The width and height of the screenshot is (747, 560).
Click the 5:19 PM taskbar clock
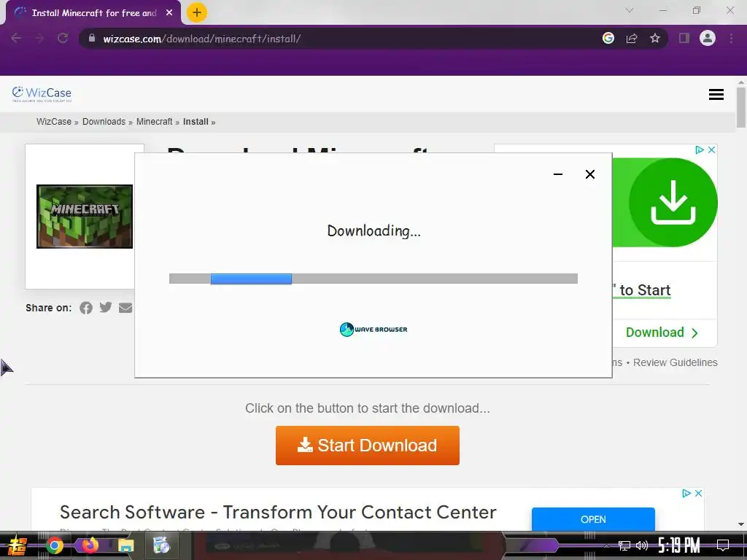click(x=679, y=545)
